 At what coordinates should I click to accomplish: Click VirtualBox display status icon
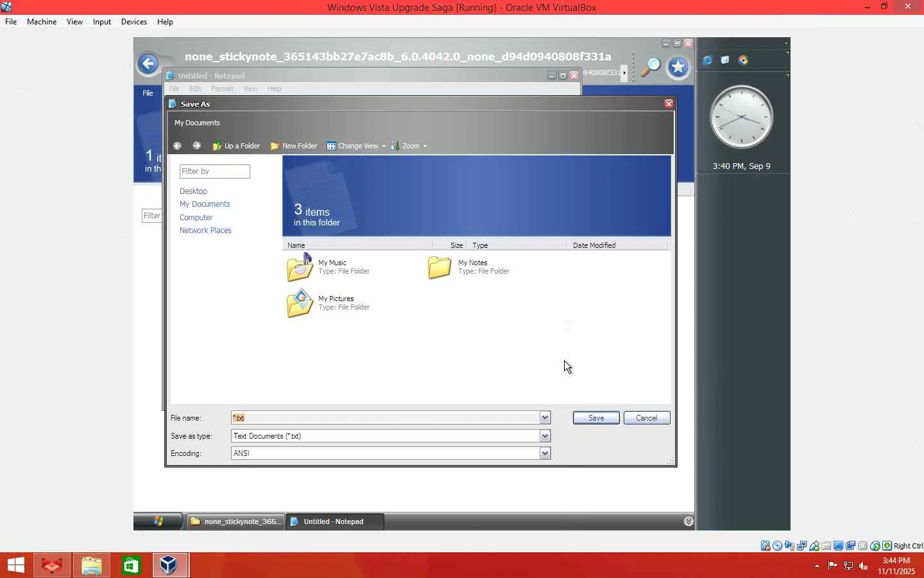pos(839,546)
